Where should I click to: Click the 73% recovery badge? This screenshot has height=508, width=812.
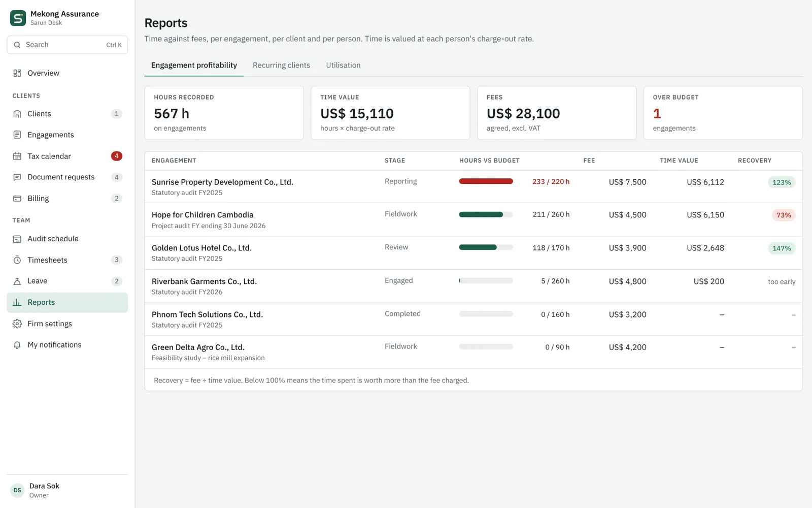coord(784,215)
